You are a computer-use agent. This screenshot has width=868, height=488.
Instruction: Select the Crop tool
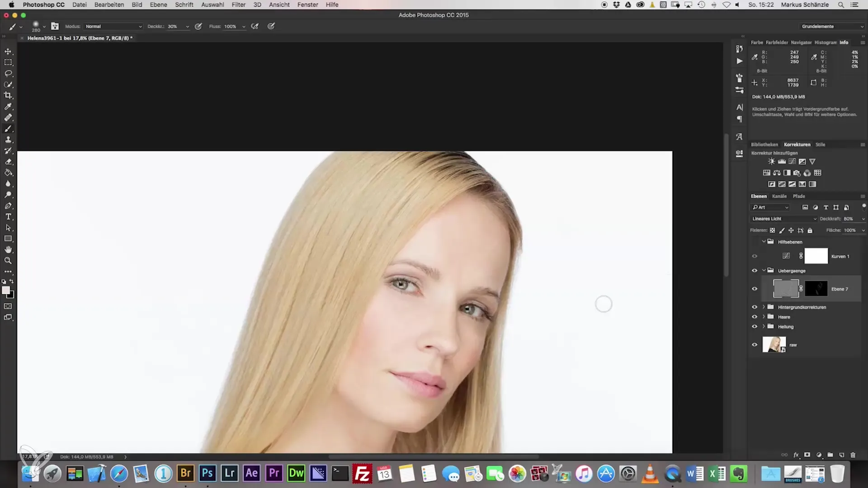[x=8, y=95]
